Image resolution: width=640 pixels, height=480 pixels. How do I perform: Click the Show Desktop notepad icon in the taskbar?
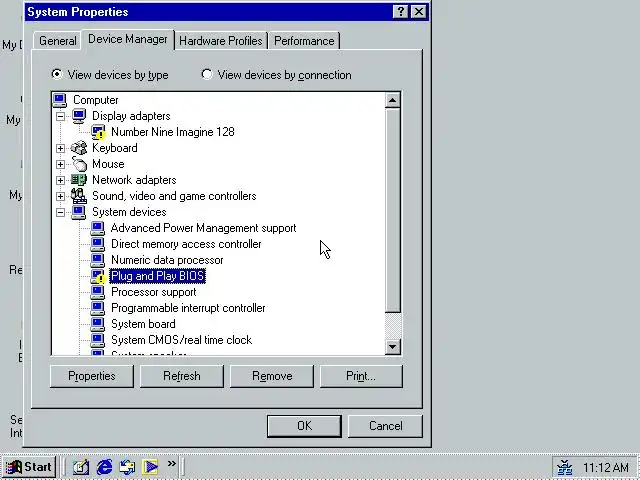click(x=81, y=467)
